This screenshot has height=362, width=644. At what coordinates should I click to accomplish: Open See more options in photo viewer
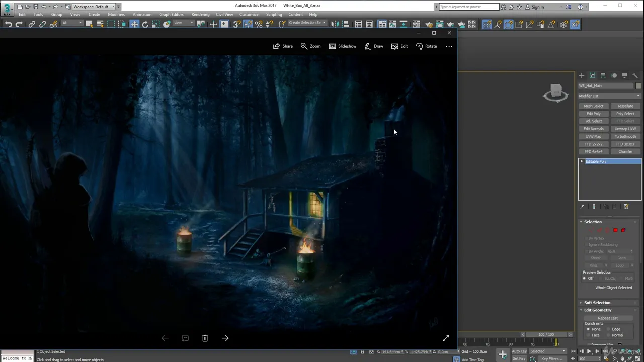tap(449, 46)
